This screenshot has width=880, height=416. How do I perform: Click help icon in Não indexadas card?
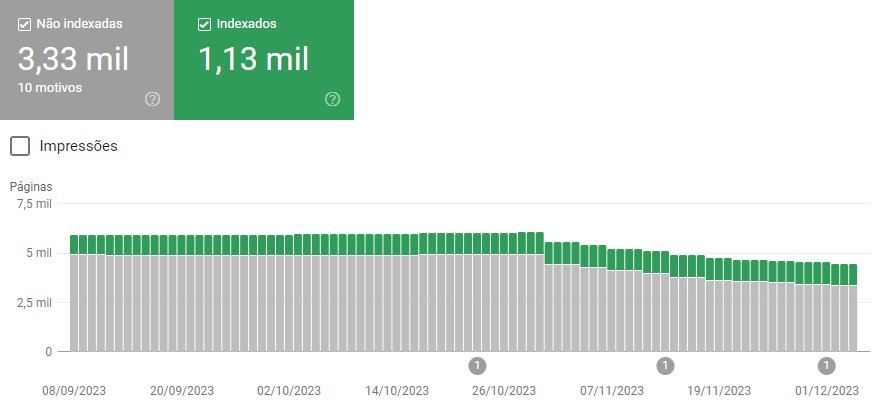(152, 99)
